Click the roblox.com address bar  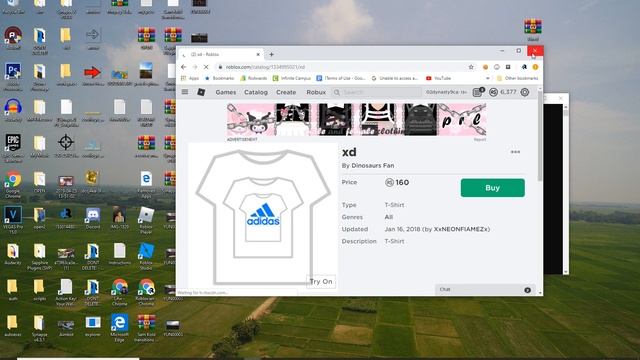pos(343,67)
